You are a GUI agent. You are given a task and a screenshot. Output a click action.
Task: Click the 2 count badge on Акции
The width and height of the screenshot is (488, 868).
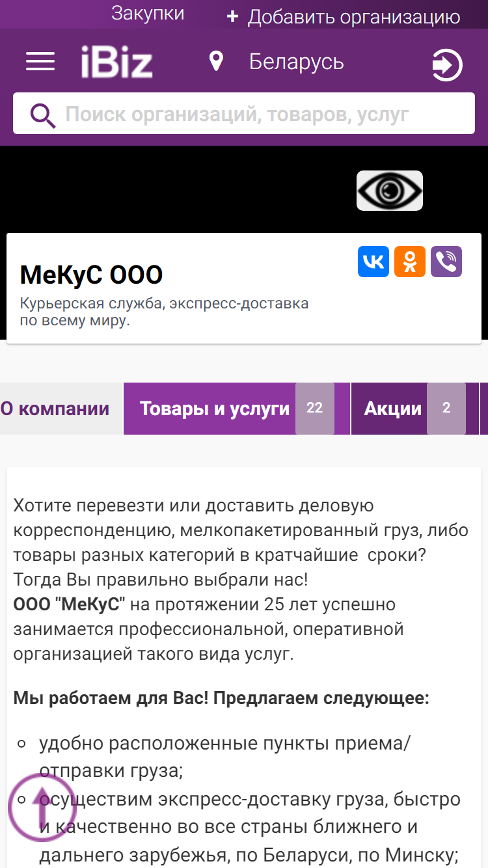point(446,408)
